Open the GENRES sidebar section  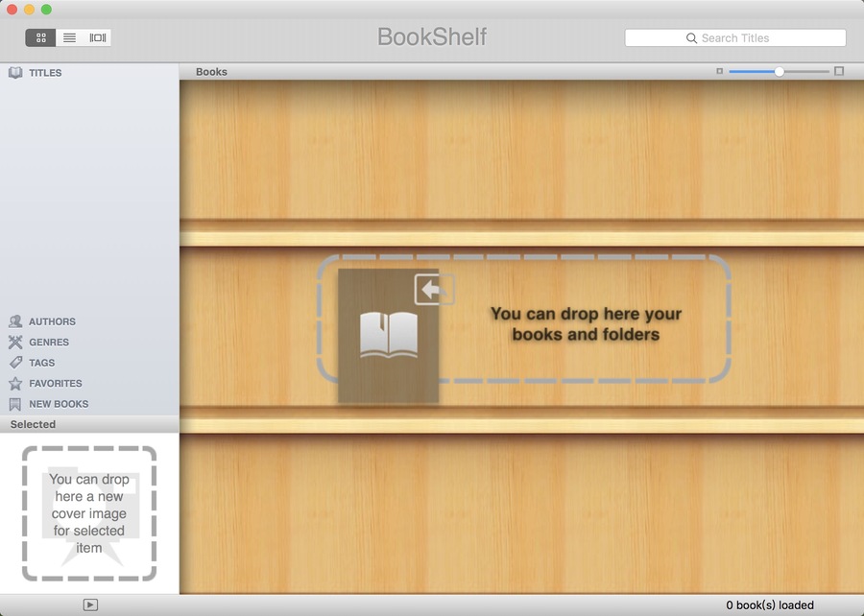(x=49, y=343)
